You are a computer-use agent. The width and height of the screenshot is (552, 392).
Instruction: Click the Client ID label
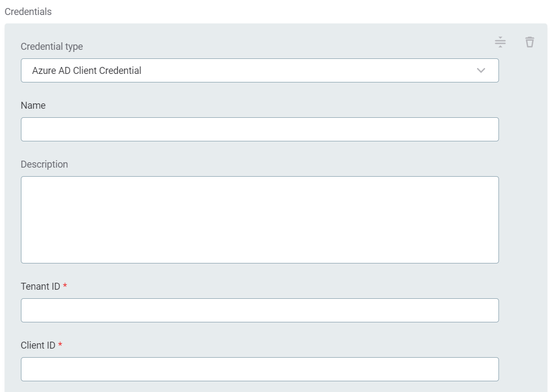[38, 345]
